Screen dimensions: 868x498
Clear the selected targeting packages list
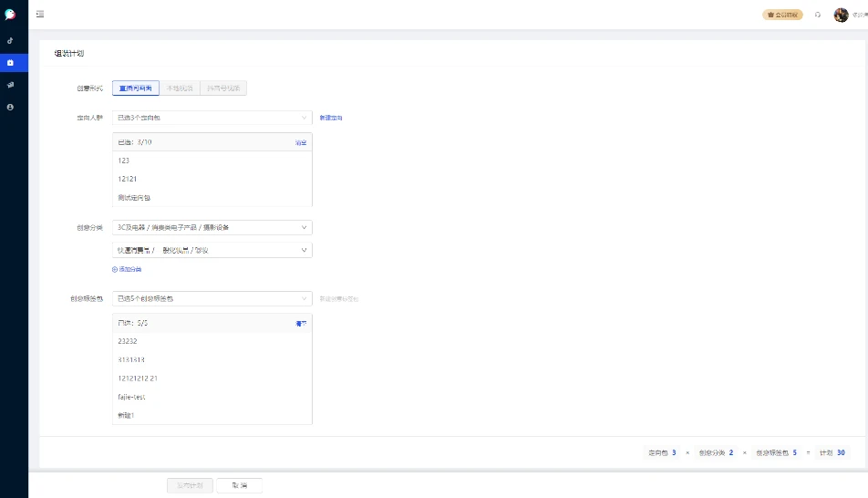click(x=301, y=142)
